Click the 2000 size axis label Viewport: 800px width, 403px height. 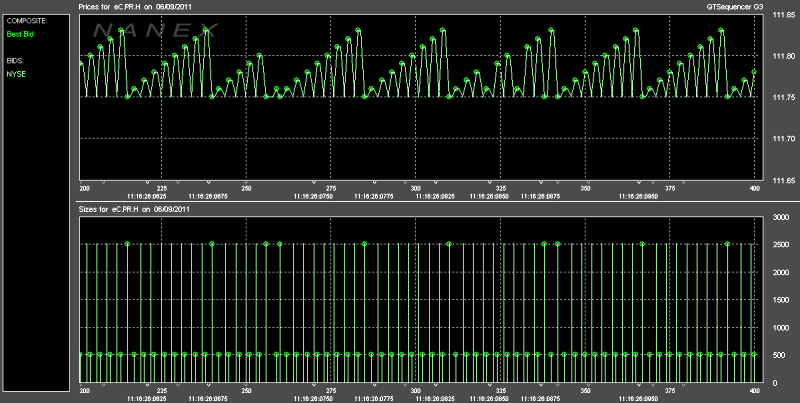click(782, 272)
